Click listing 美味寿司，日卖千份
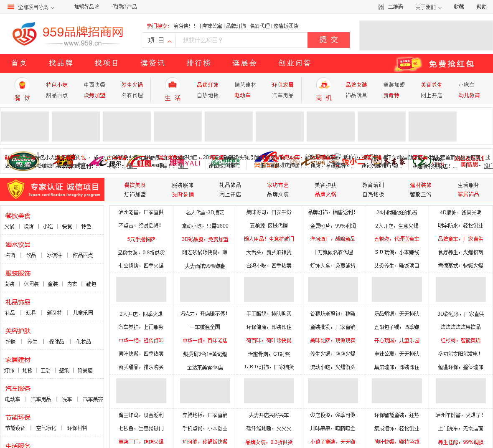Screen dimensions: 493x448 click(269, 213)
